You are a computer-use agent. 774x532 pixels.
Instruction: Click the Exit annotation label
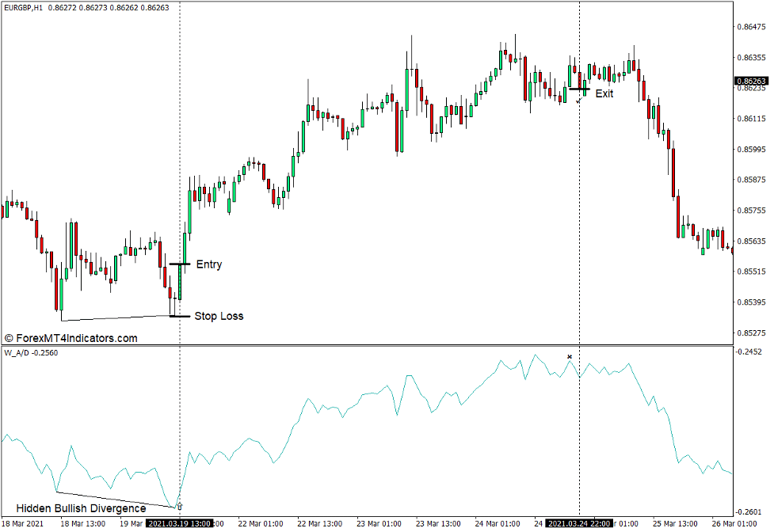605,93
